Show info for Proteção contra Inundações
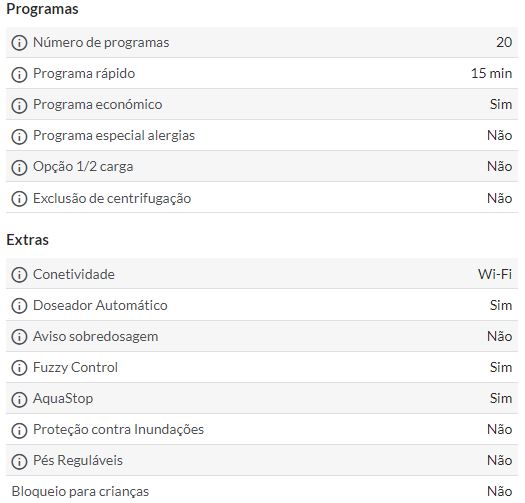Image resolution: width=525 pixels, height=503 pixels. (19, 430)
